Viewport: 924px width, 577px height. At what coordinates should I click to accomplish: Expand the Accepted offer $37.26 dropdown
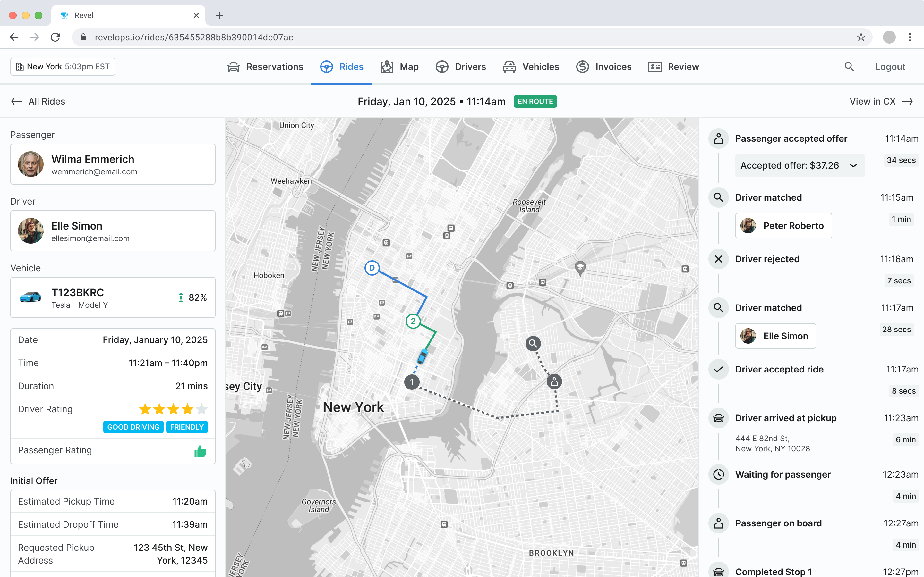coord(800,166)
